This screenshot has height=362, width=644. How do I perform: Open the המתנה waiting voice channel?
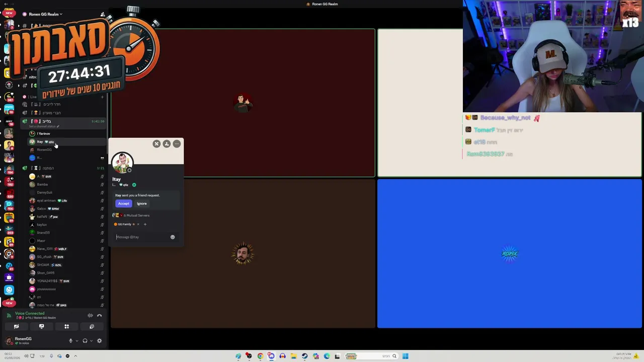[x=63, y=168]
